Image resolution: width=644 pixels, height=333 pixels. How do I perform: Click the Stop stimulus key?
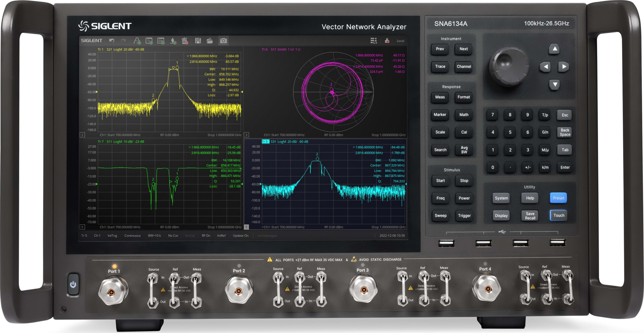[x=464, y=181]
